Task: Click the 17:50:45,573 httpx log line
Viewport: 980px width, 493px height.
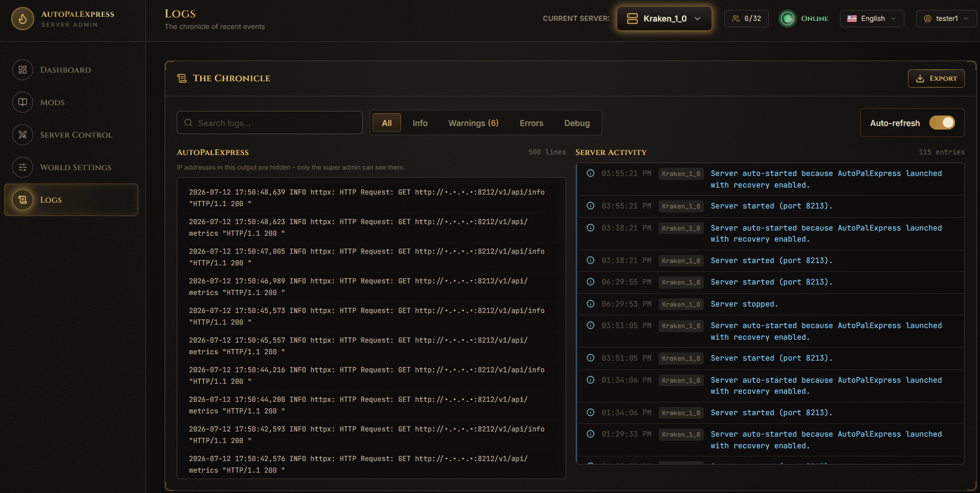Action: point(367,316)
